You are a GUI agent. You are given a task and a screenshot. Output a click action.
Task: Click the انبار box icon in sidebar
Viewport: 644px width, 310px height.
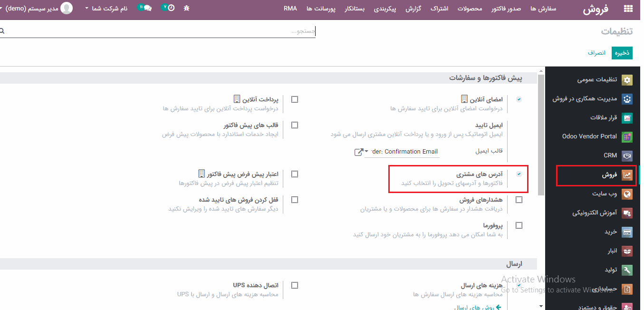point(627,251)
